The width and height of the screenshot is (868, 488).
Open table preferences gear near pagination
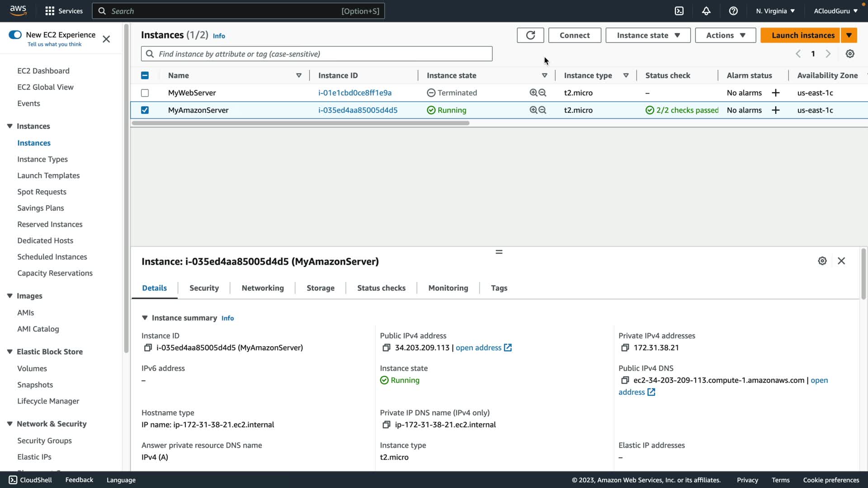pos(850,54)
